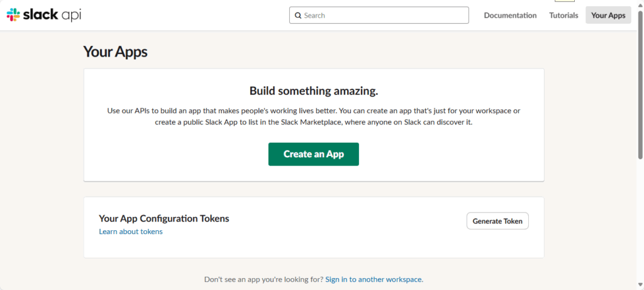
Task: Follow the Sign in to another workspace link
Action: point(374,279)
